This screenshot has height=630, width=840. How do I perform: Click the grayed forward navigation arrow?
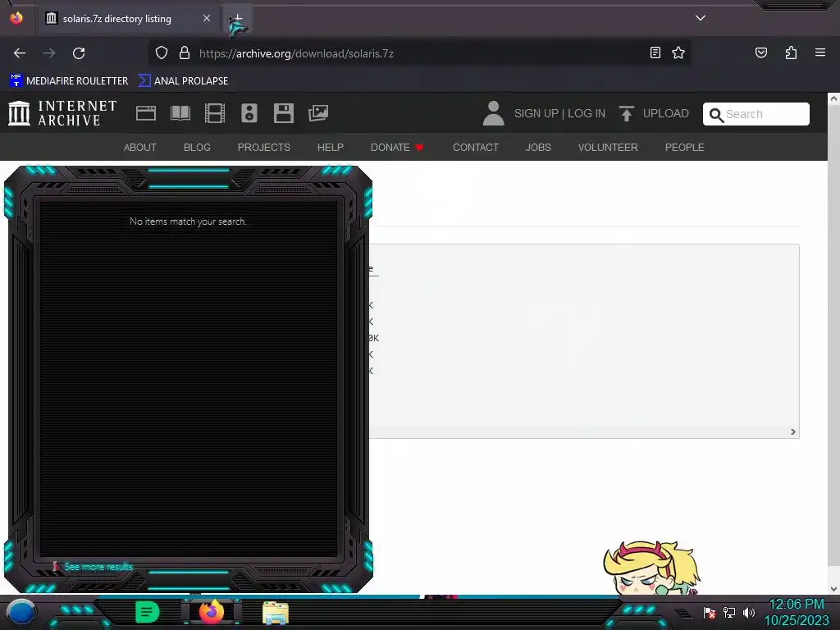click(x=49, y=53)
